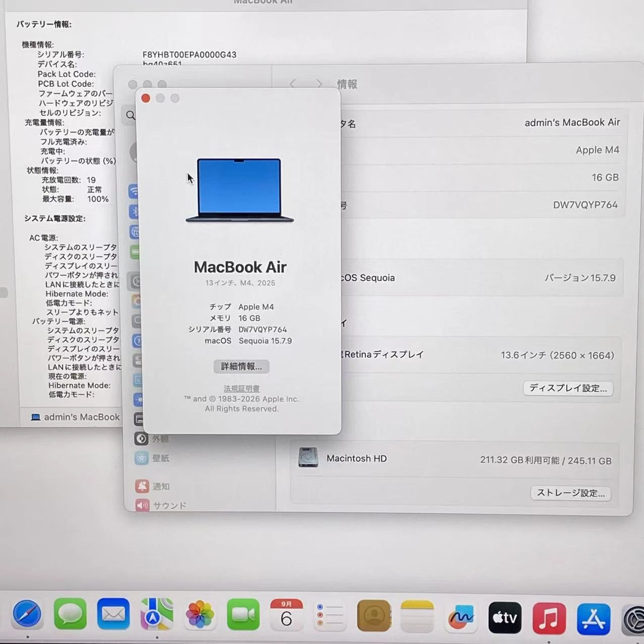Click the 情報 title in Settings toolbar
644x644 pixels.
click(x=347, y=84)
